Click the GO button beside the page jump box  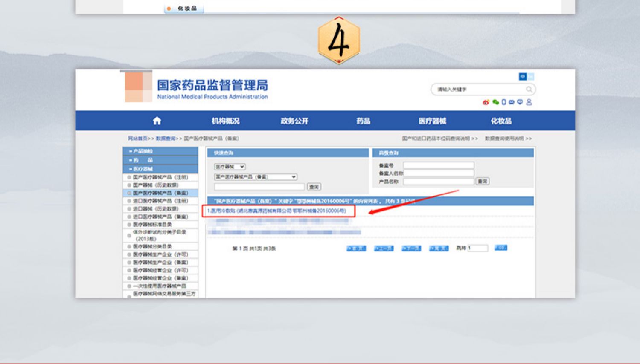point(501,248)
